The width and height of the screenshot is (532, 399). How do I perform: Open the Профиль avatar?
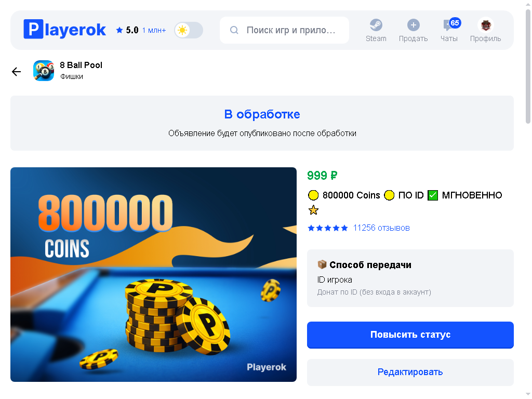pyautogui.click(x=486, y=25)
